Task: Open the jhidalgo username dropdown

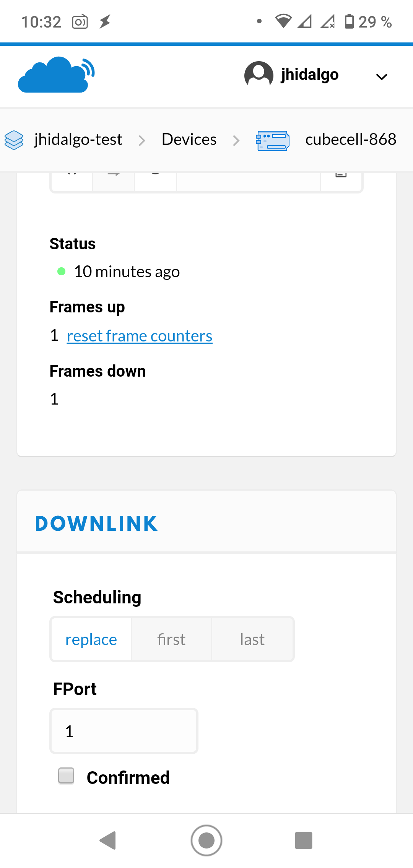Action: [x=310, y=75]
